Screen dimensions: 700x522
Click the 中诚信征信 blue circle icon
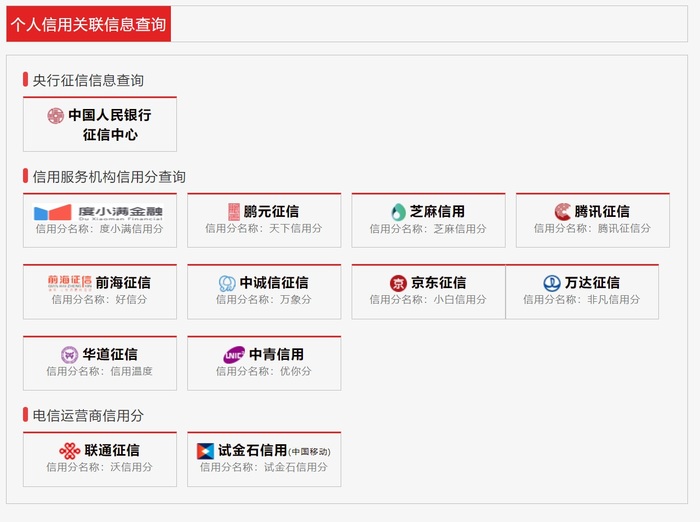(x=227, y=283)
